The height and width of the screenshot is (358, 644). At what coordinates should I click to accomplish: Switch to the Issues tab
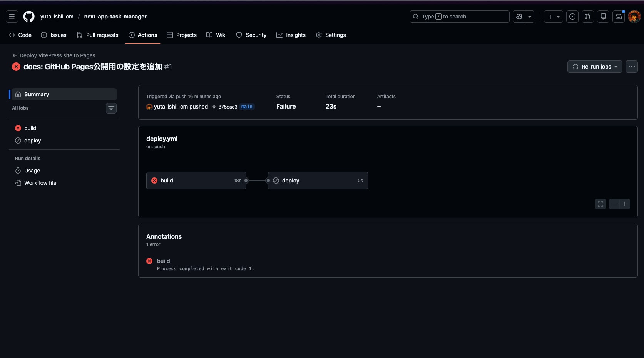click(54, 35)
